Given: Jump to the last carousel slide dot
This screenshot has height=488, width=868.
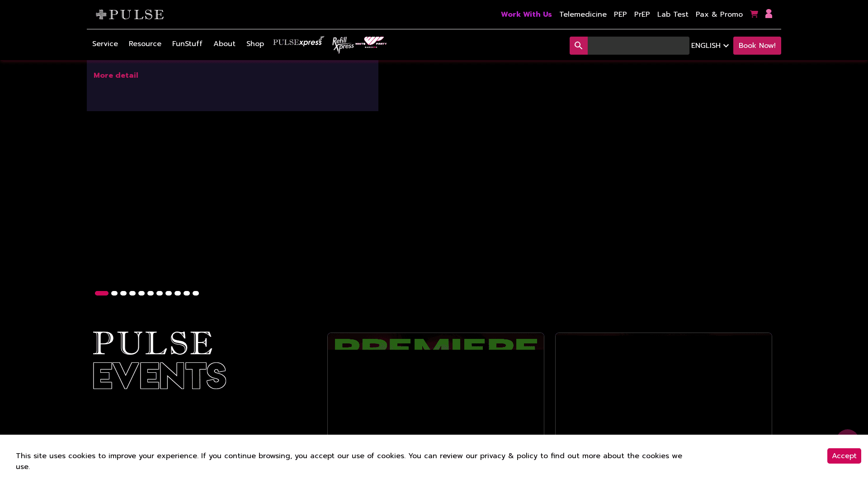Looking at the screenshot, I should tap(196, 293).
